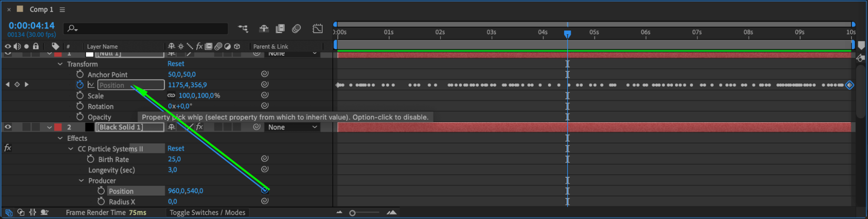
Task: Toggle the Null 1 Position stopwatch off
Action: (x=80, y=85)
